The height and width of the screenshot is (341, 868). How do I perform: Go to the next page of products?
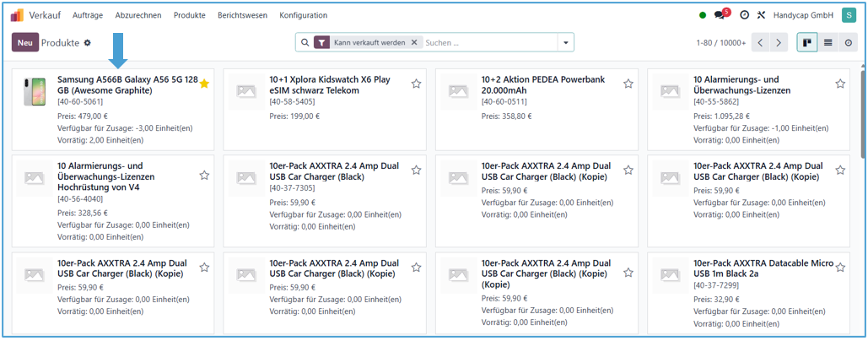pyautogui.click(x=779, y=42)
